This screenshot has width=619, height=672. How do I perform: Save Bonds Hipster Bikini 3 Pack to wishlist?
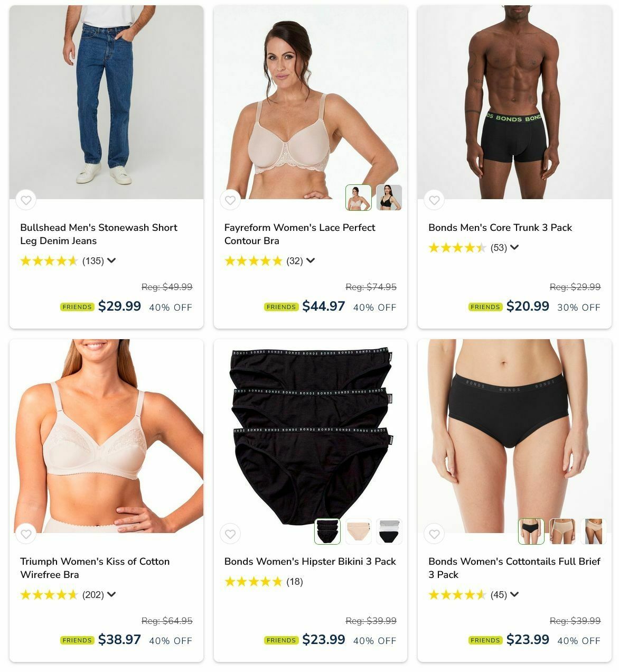tap(230, 534)
